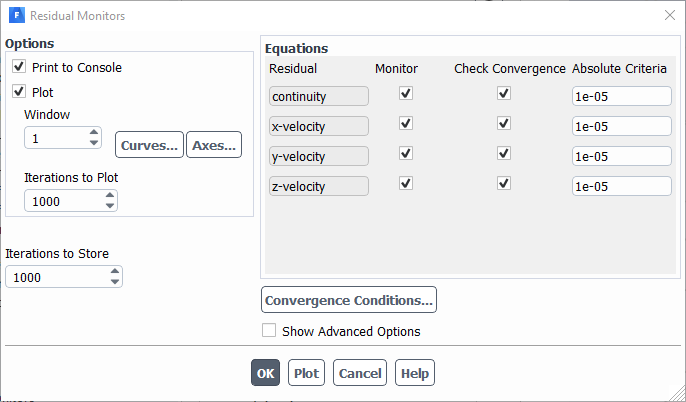
Task: Increase the Window number with up arrow
Action: 95,132
